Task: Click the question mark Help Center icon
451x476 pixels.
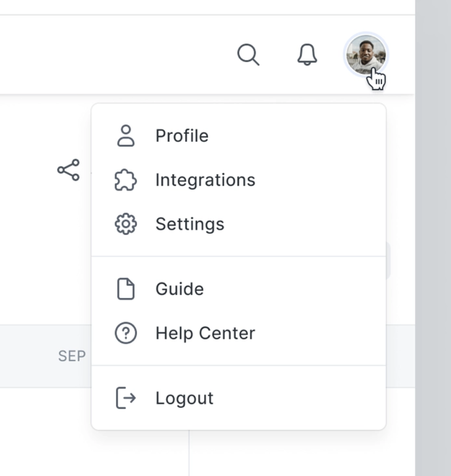Action: click(126, 333)
